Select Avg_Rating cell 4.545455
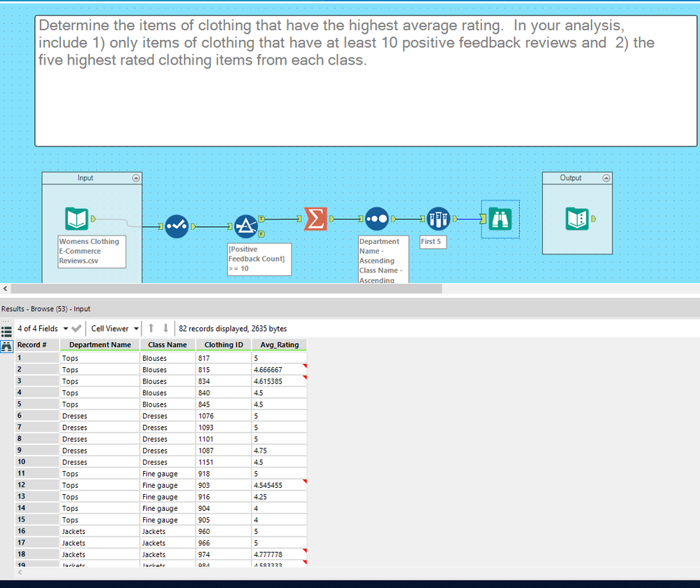Image resolution: width=700 pixels, height=588 pixels. pyautogui.click(x=280, y=485)
